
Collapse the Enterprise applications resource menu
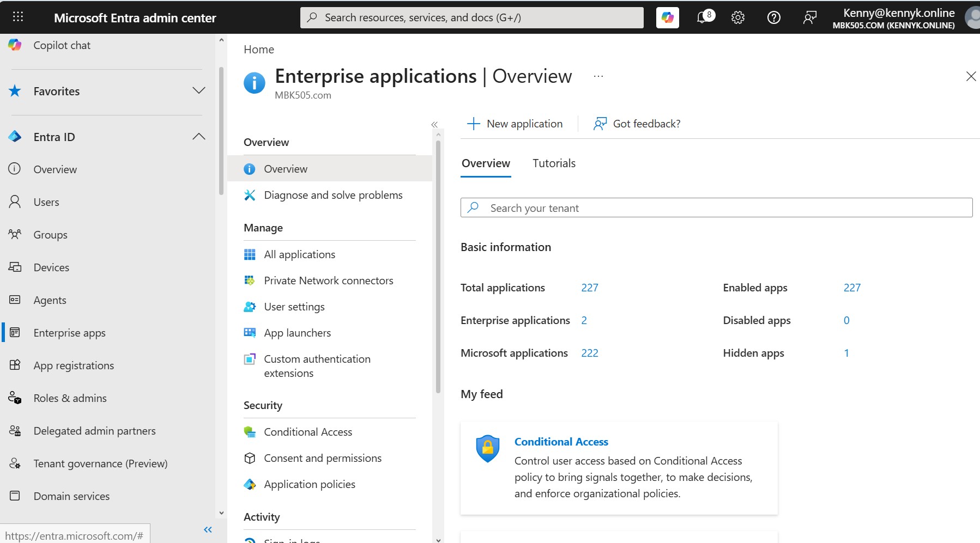click(434, 125)
